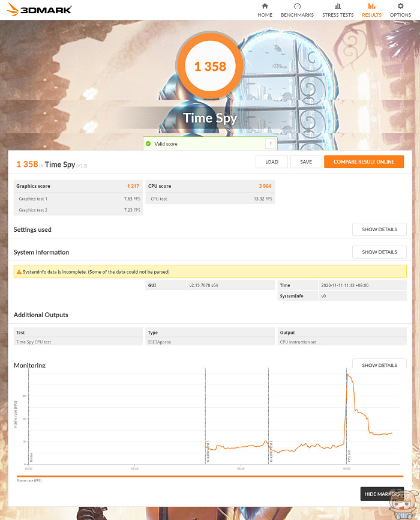Expand Monitoring with SHOW DETAILS
The height and width of the screenshot is (520, 420).
[x=379, y=364]
